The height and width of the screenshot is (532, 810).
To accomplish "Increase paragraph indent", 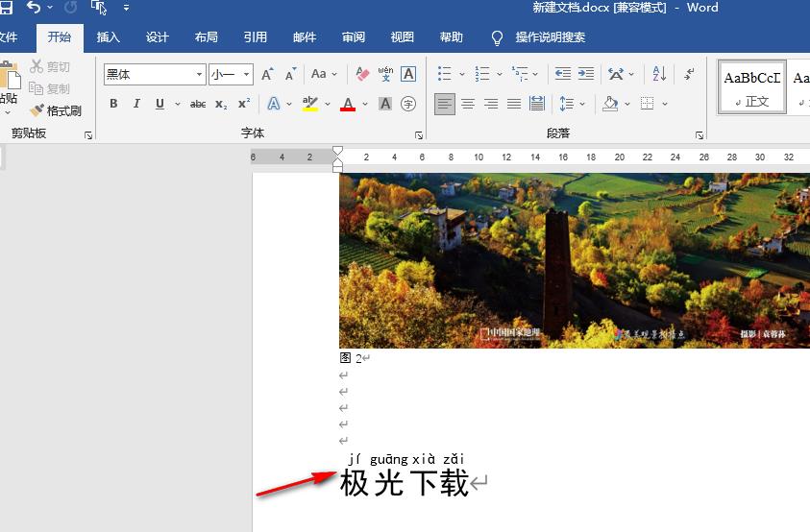I will [586, 74].
